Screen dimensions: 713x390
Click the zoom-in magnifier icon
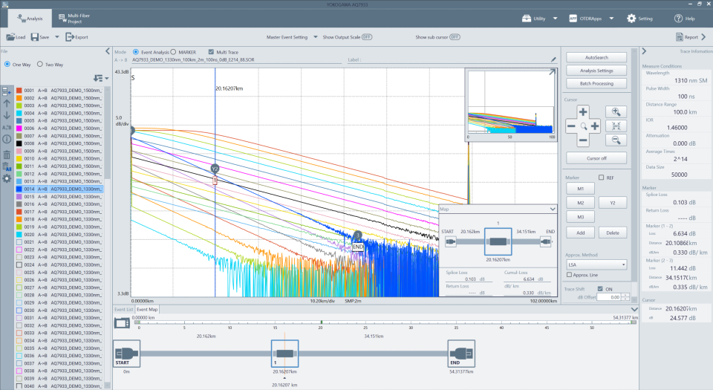click(x=616, y=111)
